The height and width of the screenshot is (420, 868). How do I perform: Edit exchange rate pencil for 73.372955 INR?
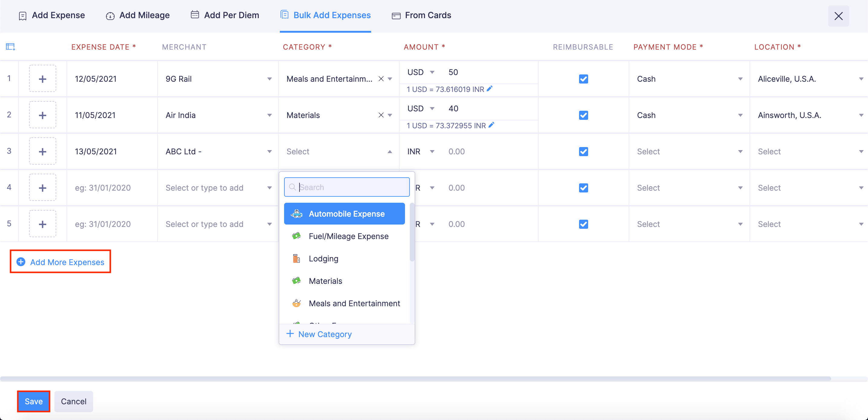tap(491, 125)
